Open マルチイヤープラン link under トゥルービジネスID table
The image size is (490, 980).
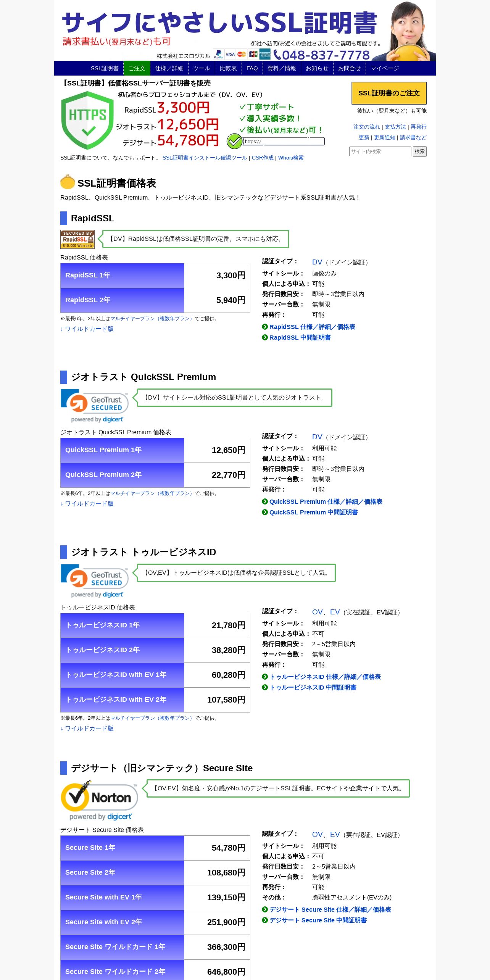(x=152, y=718)
